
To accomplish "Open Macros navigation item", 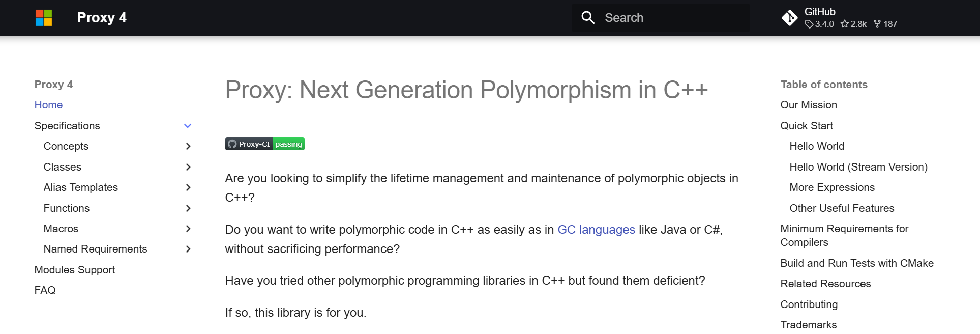I will point(61,229).
